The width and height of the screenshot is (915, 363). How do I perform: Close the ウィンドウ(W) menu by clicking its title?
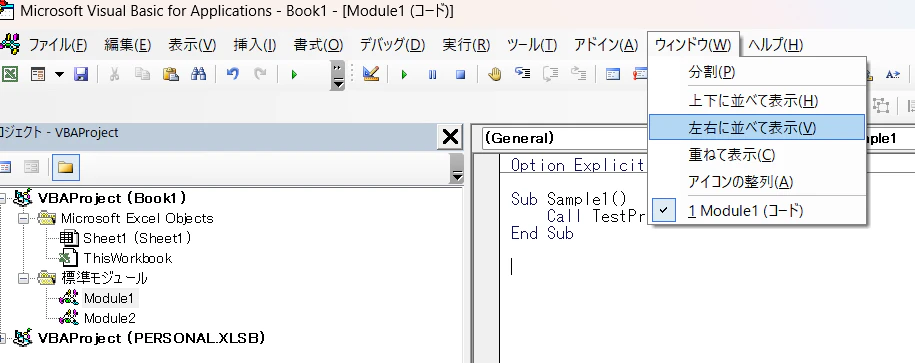[693, 45]
